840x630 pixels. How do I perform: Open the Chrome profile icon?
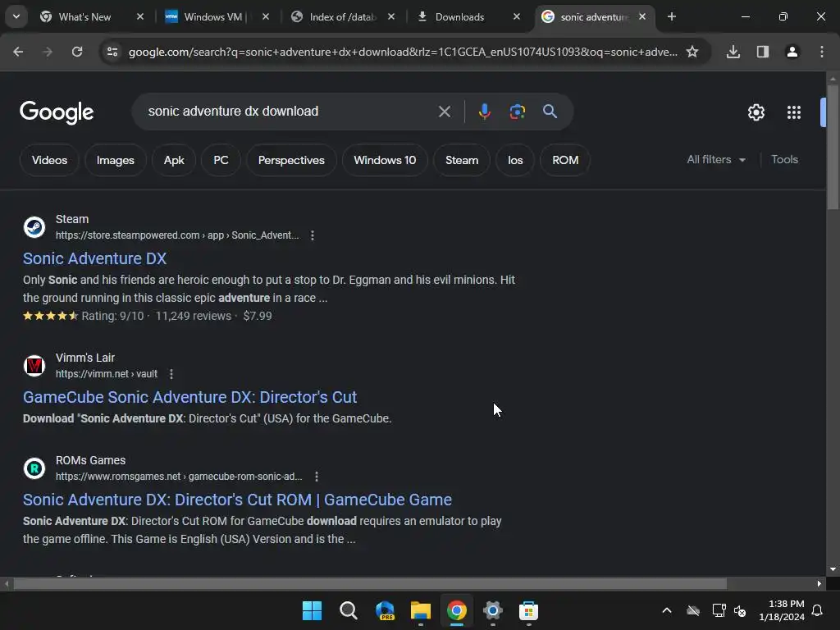[792, 52]
